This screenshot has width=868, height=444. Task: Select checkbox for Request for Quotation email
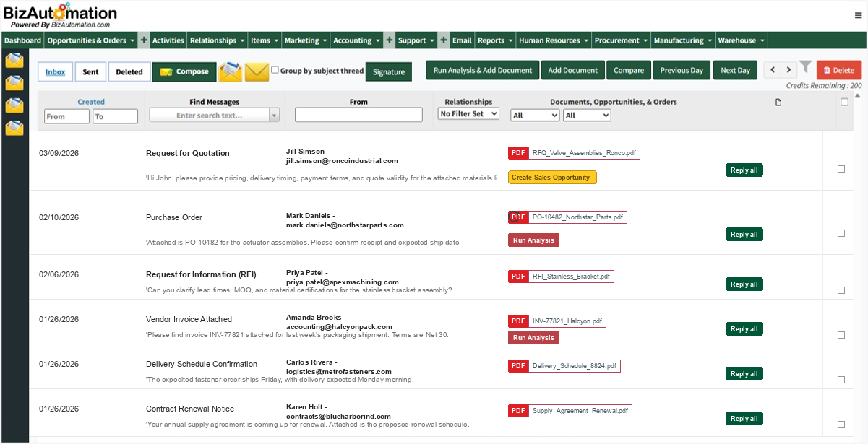pyautogui.click(x=841, y=169)
